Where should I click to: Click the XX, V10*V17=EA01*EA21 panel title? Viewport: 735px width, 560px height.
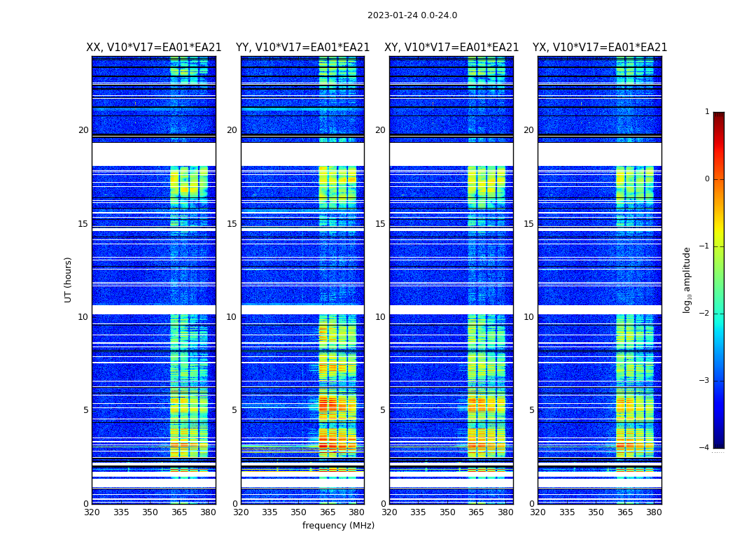(154, 48)
